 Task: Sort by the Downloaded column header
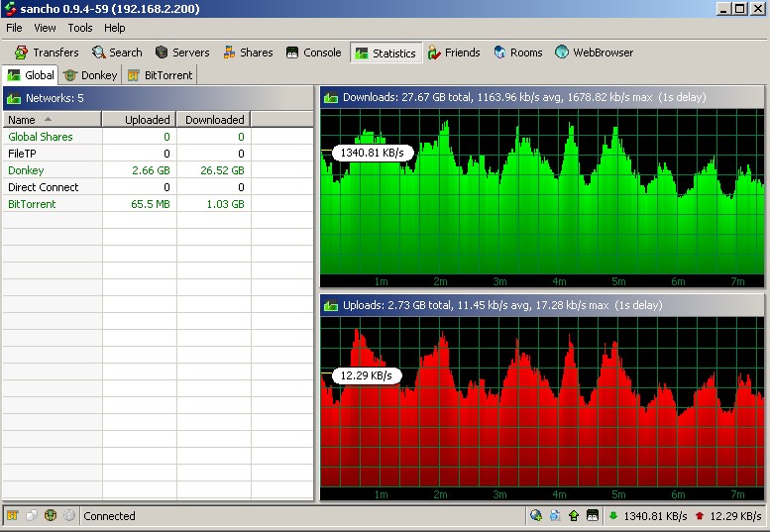click(x=213, y=120)
